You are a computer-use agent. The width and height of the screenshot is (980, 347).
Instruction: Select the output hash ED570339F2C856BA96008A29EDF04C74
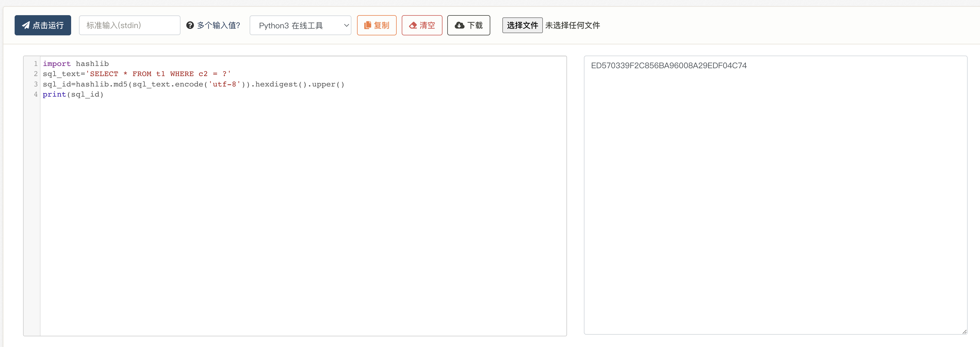669,65
